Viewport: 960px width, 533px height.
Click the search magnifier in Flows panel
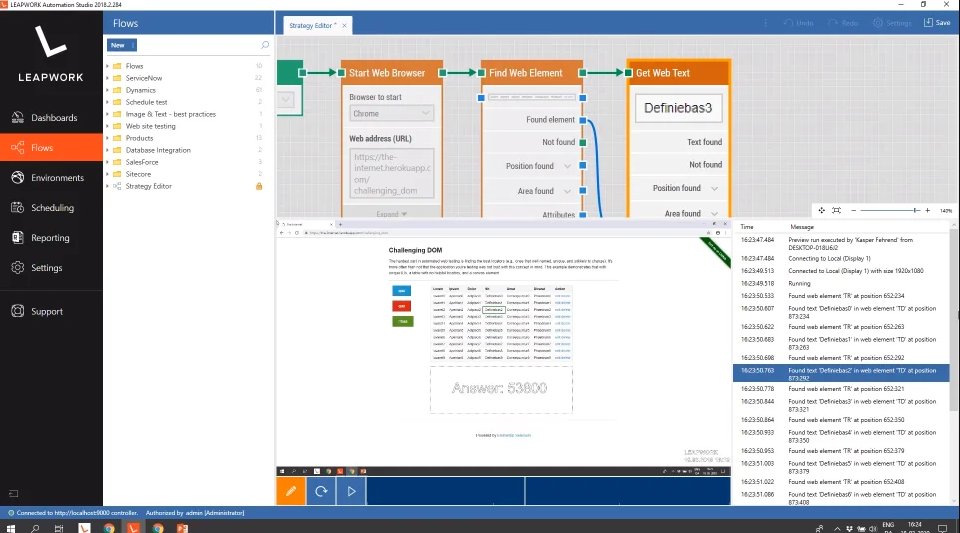point(264,45)
